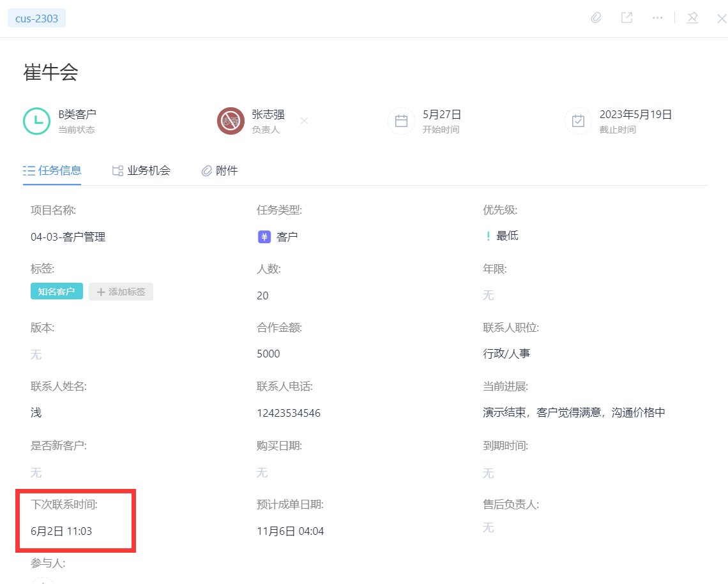This screenshot has width=728, height=584.
Task: Open task in new window icon
Action: click(x=627, y=18)
